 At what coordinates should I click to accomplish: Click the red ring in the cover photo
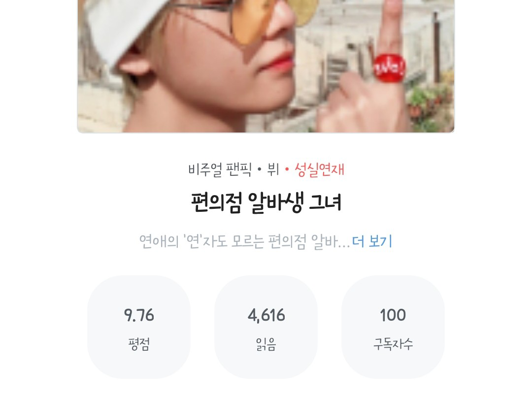pyautogui.click(x=389, y=68)
